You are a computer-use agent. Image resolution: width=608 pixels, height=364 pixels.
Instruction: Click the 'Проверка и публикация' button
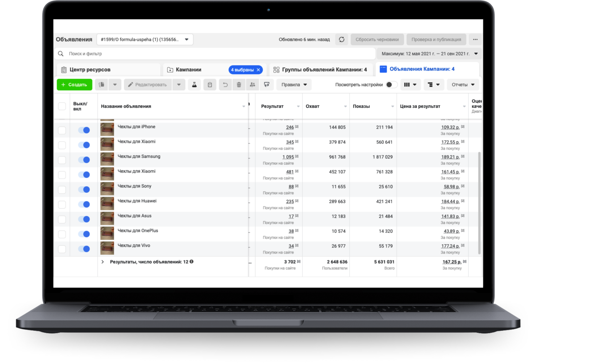(436, 39)
